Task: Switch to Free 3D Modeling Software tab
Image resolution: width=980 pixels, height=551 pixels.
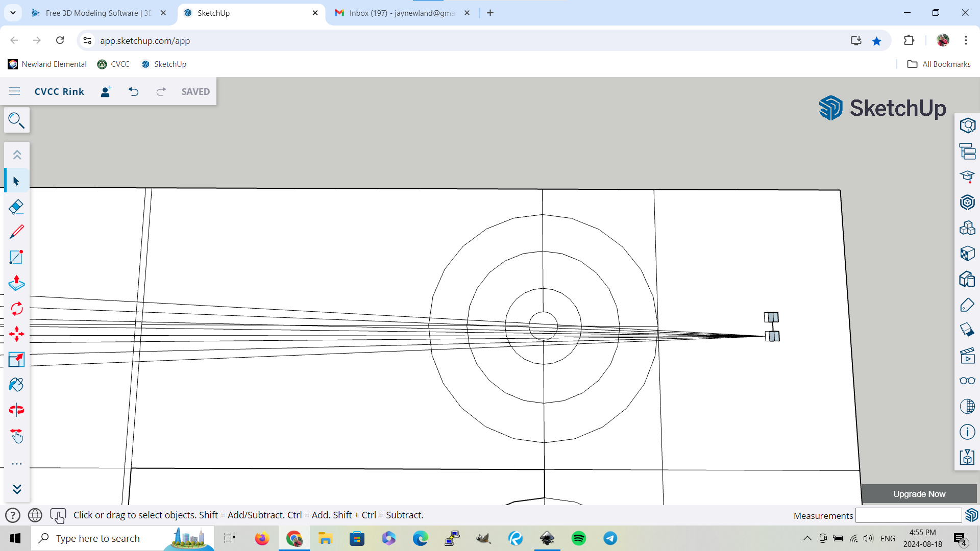Action: [x=99, y=13]
